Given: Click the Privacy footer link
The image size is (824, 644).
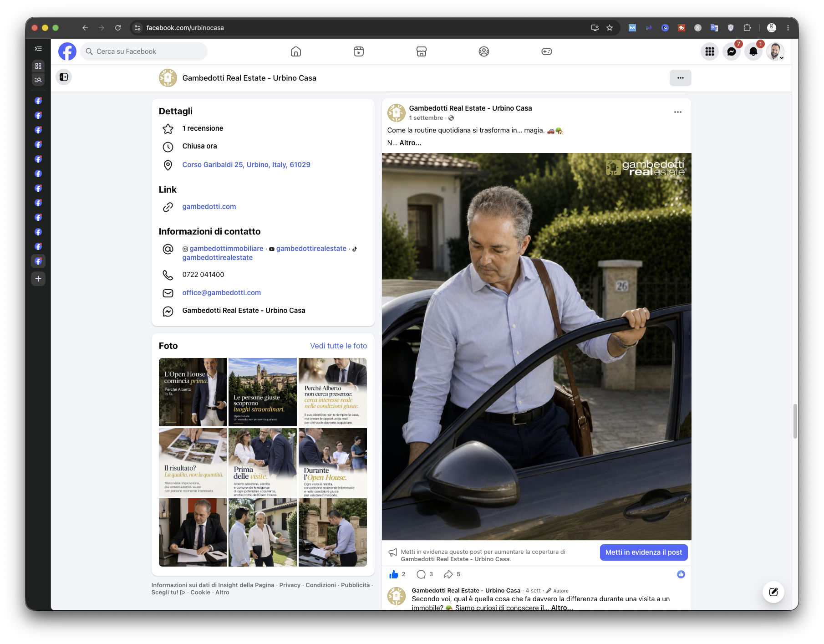Looking at the screenshot, I should coord(290,585).
